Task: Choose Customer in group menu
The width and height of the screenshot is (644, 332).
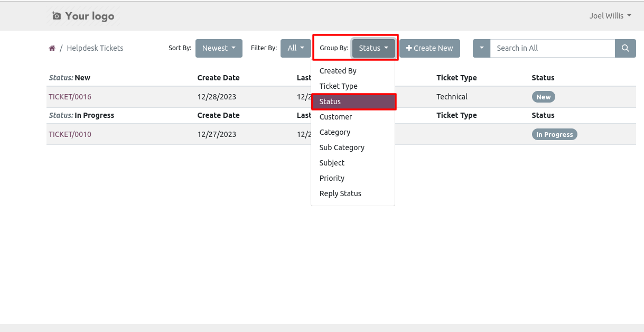Action: pos(353,117)
